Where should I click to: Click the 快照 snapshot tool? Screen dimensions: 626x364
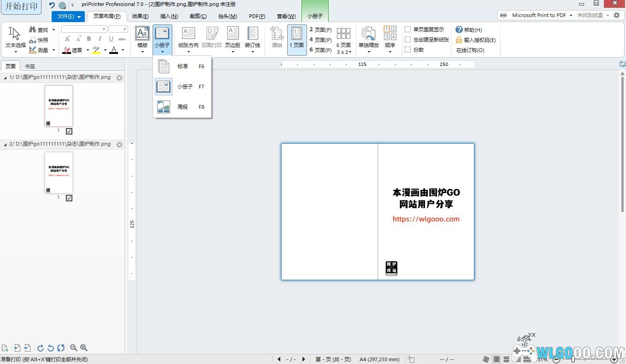pyautogui.click(x=39, y=40)
